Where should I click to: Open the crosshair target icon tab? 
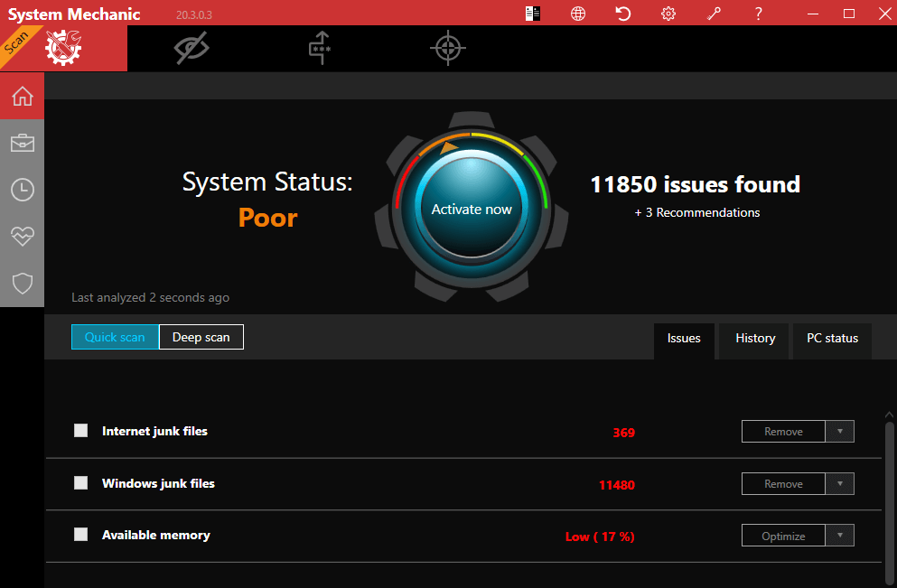446,49
